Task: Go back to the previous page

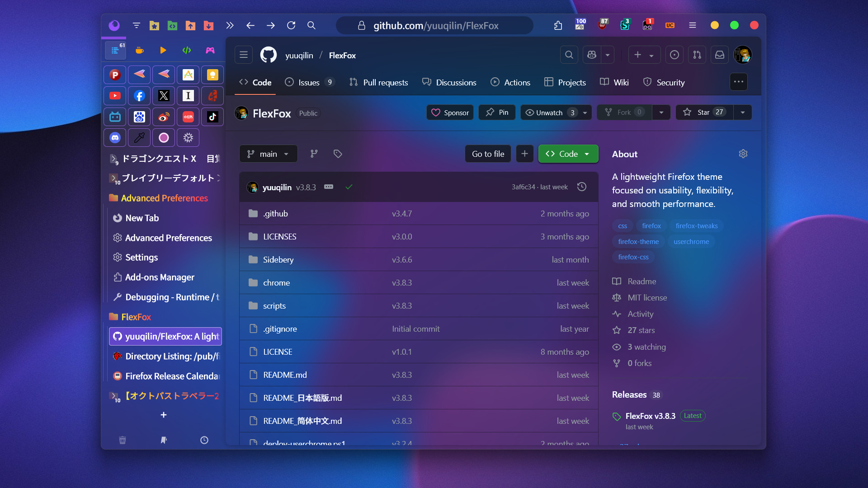Action: pos(250,25)
